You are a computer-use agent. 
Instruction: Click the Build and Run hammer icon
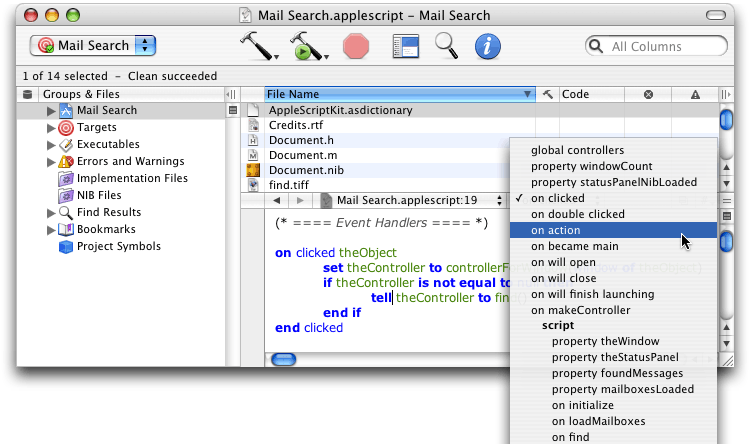[306, 46]
